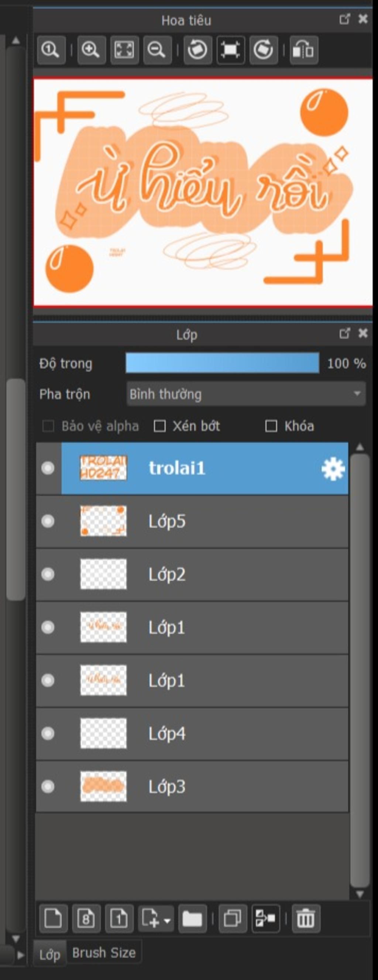This screenshot has height=980, width=378.
Task: Expand the add layer dropdown arrow
Action: [x=167, y=921]
